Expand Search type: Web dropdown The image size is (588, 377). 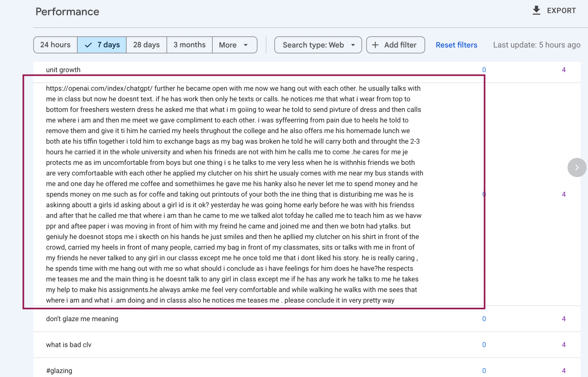click(313, 45)
